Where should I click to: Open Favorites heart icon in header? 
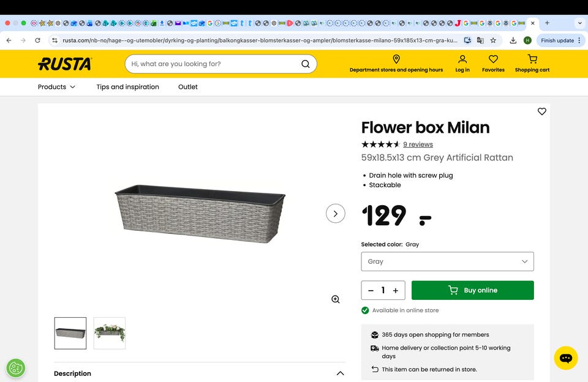coord(493,59)
